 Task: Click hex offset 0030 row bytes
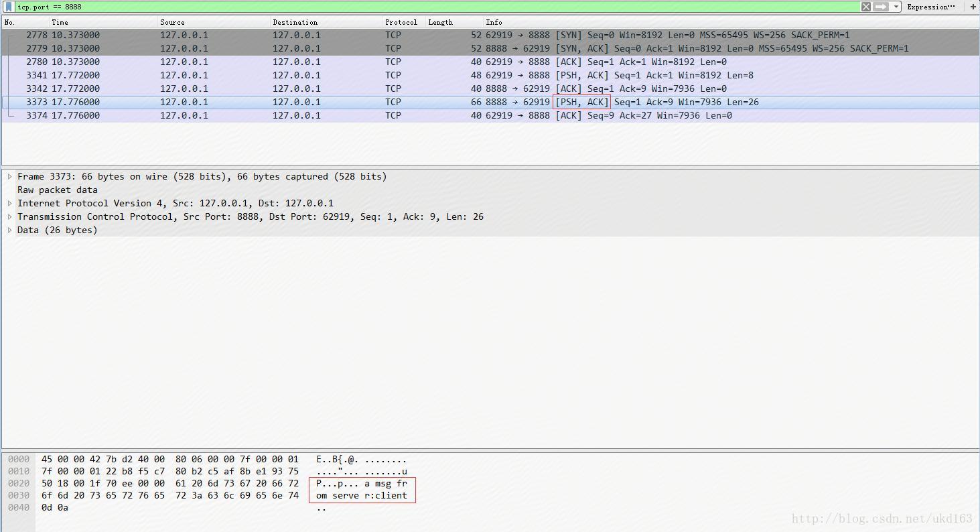pyautogui.click(x=170, y=496)
